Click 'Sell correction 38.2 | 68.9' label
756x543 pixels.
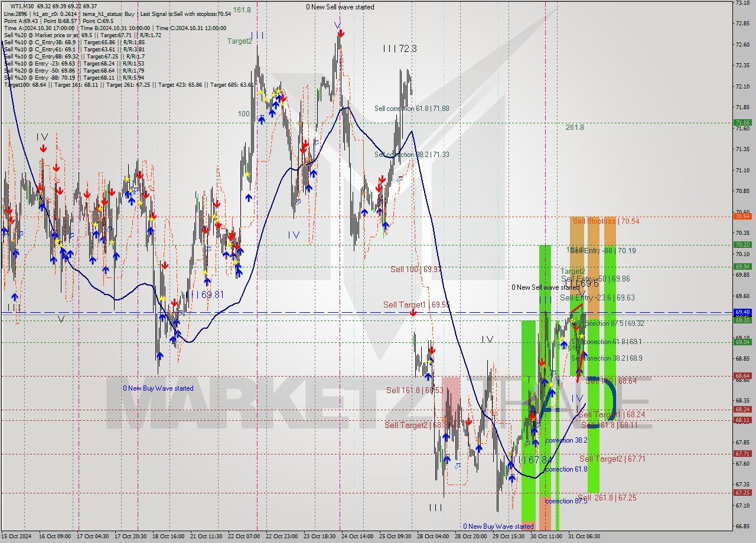click(x=607, y=358)
